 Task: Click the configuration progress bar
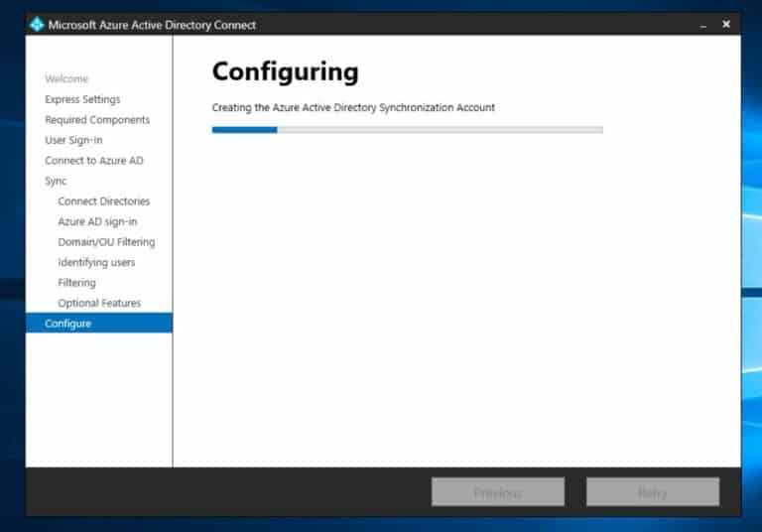coord(407,130)
